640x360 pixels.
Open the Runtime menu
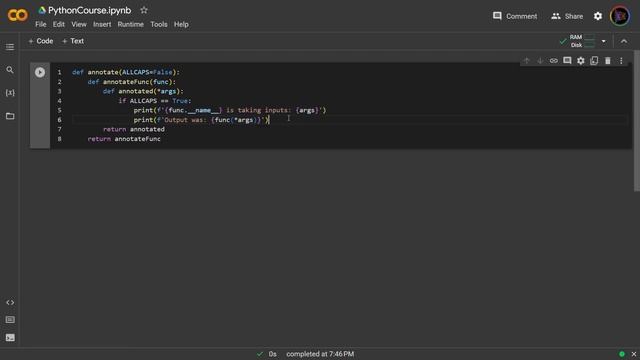[x=131, y=24]
